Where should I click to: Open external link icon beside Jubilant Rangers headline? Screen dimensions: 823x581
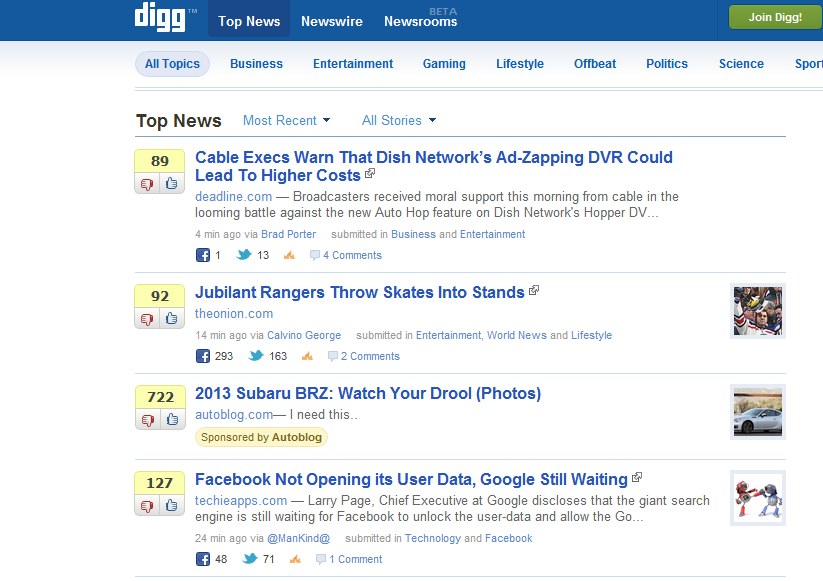pyautogui.click(x=534, y=290)
